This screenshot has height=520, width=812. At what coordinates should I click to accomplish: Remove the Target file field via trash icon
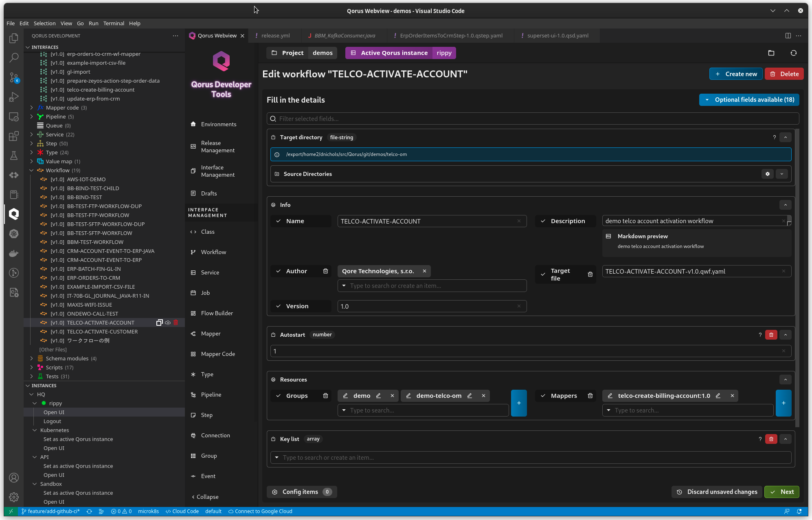[x=590, y=274]
